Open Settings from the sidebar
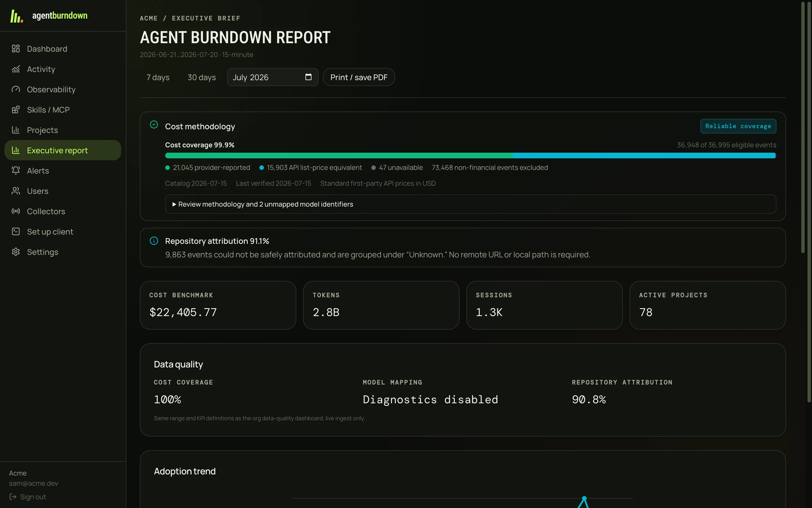The width and height of the screenshot is (812, 508). pos(63,252)
